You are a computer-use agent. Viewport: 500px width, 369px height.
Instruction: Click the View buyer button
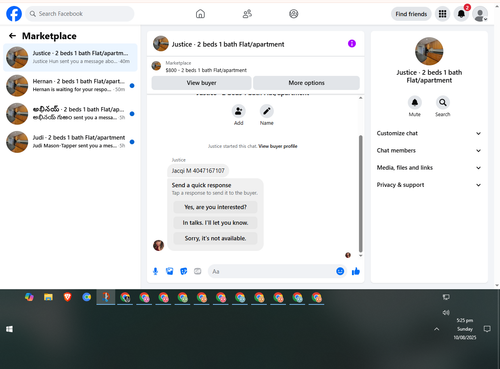(201, 83)
